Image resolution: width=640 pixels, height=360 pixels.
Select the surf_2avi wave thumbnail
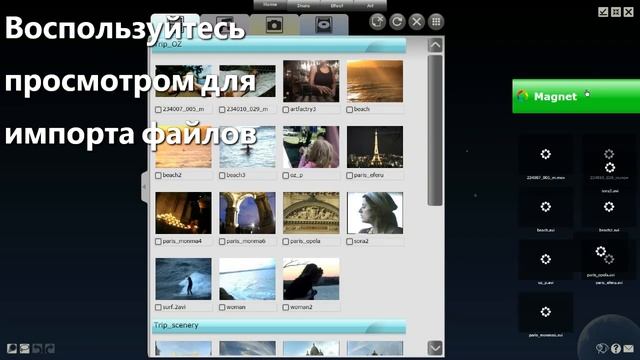click(x=184, y=279)
